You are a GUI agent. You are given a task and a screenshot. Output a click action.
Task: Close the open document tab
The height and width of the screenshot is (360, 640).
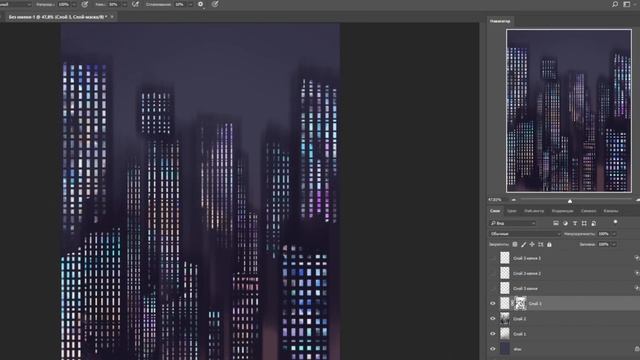[x=112, y=17]
